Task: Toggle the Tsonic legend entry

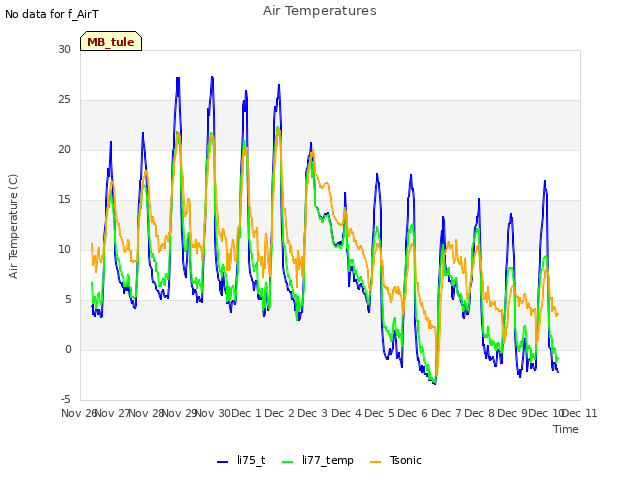Action: (396, 460)
